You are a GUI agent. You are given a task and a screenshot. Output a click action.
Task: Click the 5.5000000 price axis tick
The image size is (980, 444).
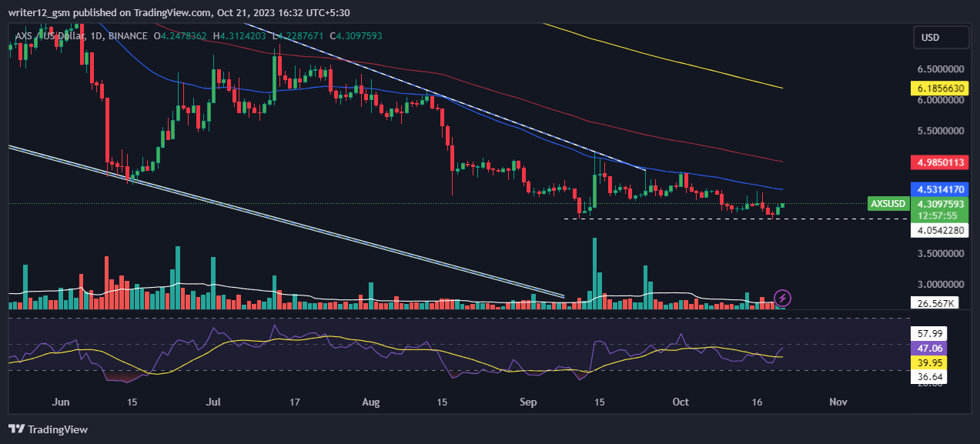942,131
